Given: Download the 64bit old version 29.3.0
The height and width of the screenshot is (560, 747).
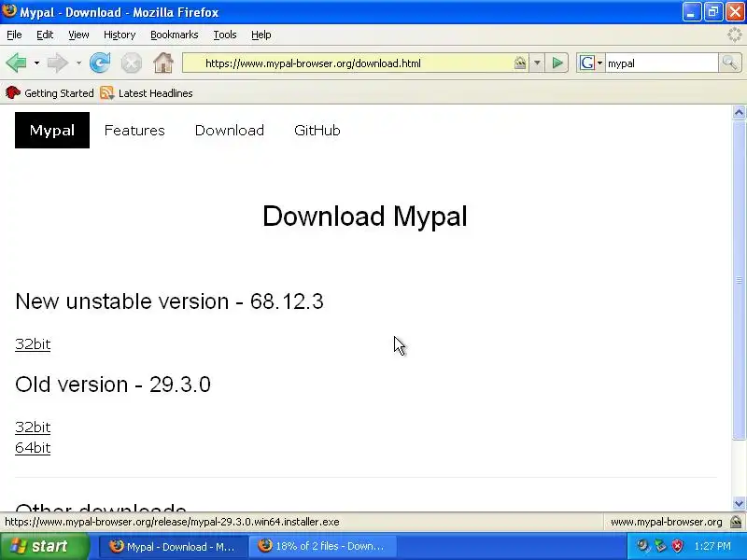Looking at the screenshot, I should pyautogui.click(x=33, y=448).
